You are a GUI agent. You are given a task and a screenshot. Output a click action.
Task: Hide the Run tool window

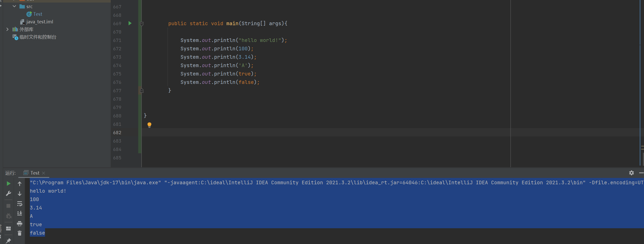tap(641, 173)
